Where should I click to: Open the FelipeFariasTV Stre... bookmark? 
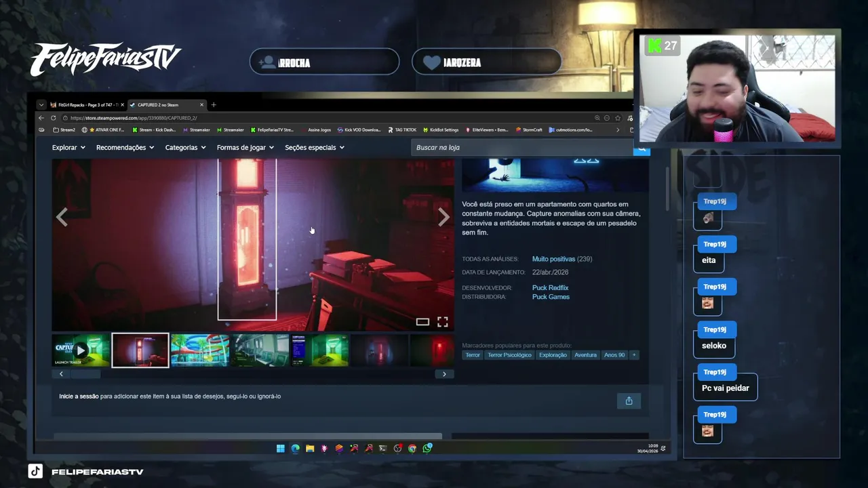[x=272, y=129]
